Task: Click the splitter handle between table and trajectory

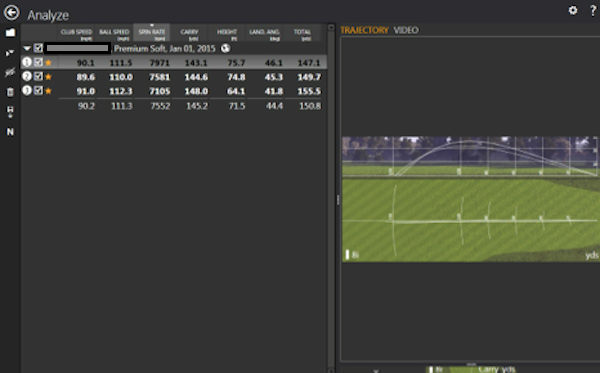Action: (x=338, y=200)
